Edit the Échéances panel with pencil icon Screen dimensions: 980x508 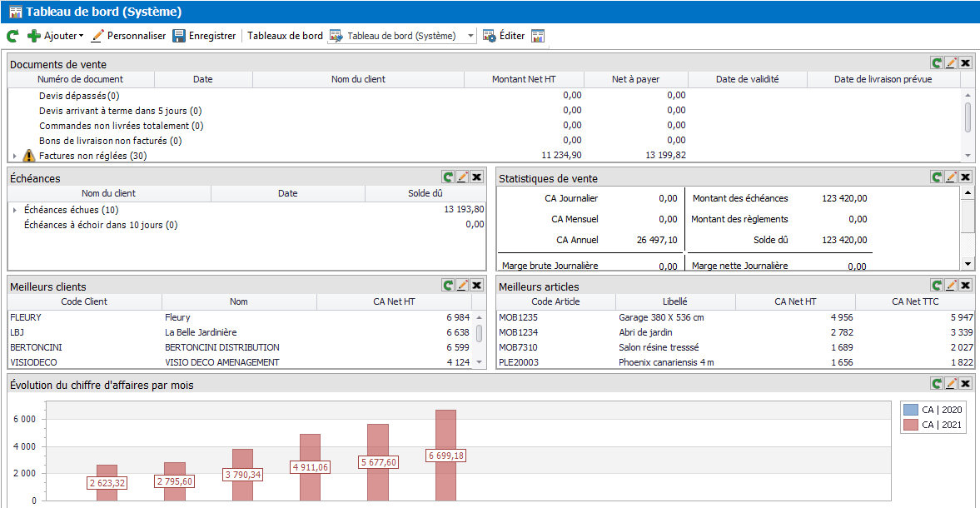pos(462,177)
